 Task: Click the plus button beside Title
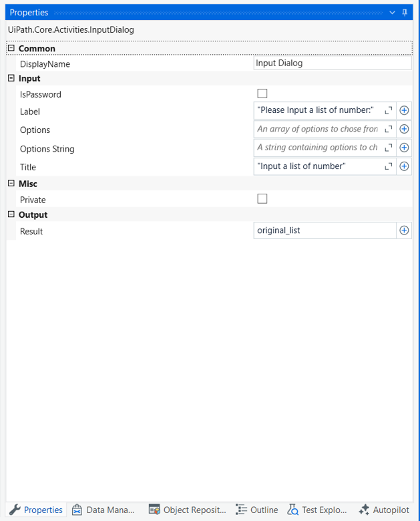[x=404, y=166]
